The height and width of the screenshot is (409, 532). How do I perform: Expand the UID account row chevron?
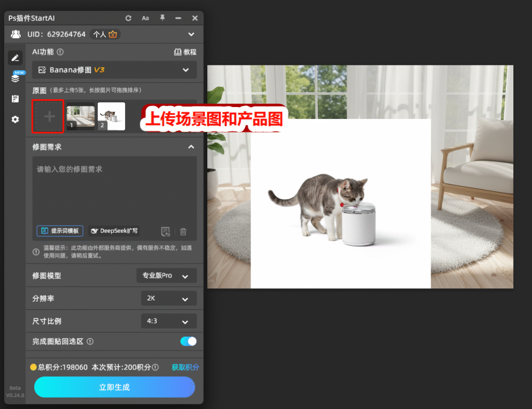click(x=191, y=34)
